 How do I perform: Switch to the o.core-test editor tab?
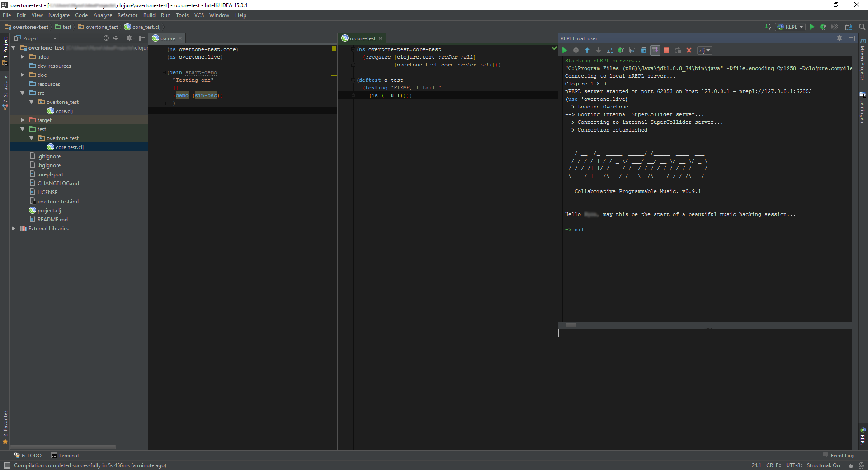361,38
